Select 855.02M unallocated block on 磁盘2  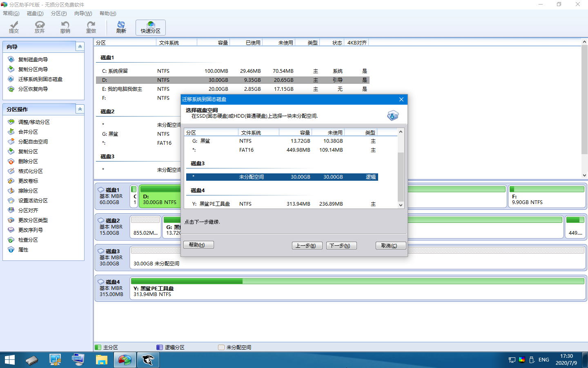145,227
